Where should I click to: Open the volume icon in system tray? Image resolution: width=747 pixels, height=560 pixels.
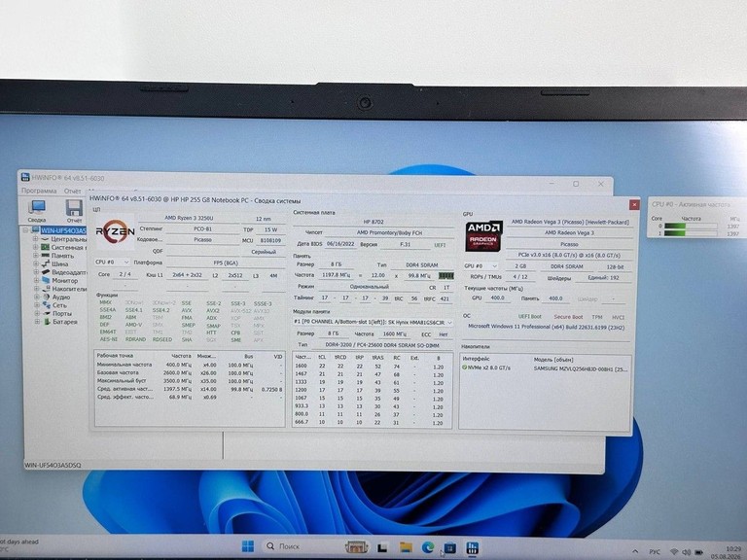click(x=687, y=552)
